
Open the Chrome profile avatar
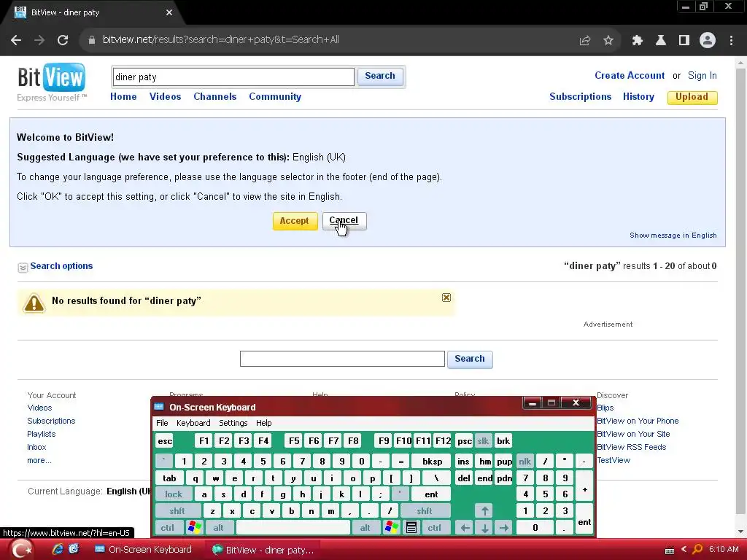coord(708,40)
